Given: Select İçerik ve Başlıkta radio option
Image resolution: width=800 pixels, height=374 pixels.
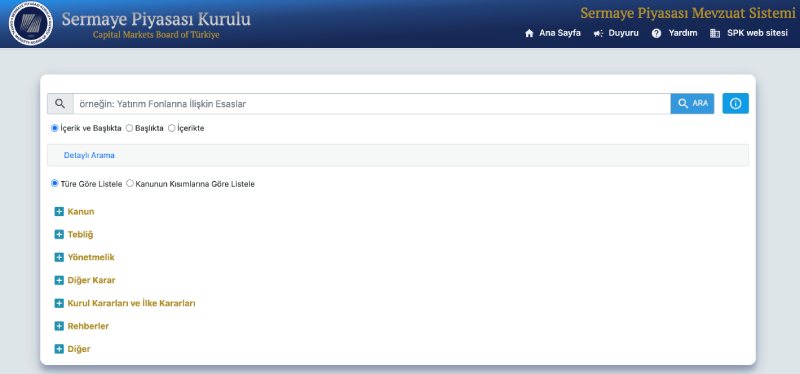Looking at the screenshot, I should [55, 128].
